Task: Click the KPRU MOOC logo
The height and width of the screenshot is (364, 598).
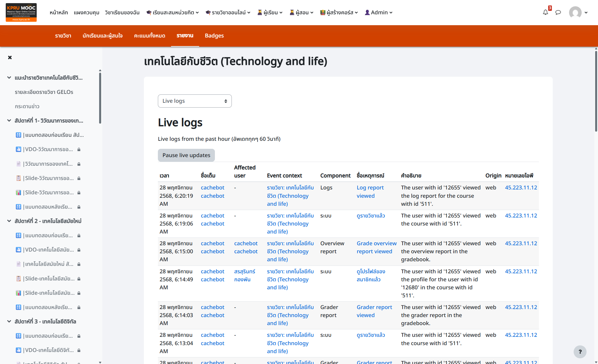Action: click(21, 12)
